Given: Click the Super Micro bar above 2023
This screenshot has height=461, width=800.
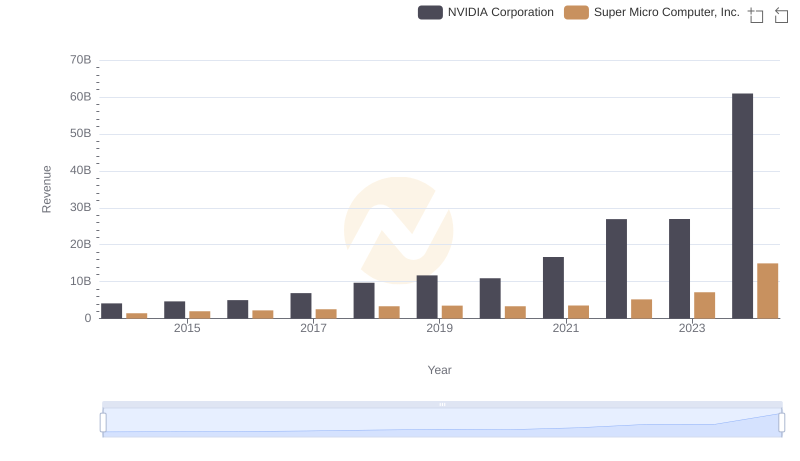Looking at the screenshot, I should tap(704, 305).
